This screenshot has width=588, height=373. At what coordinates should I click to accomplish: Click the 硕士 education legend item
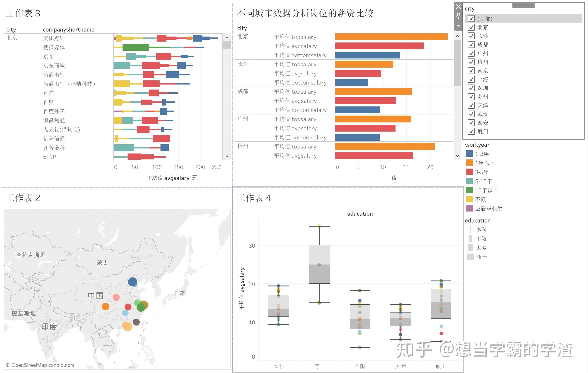(x=481, y=257)
